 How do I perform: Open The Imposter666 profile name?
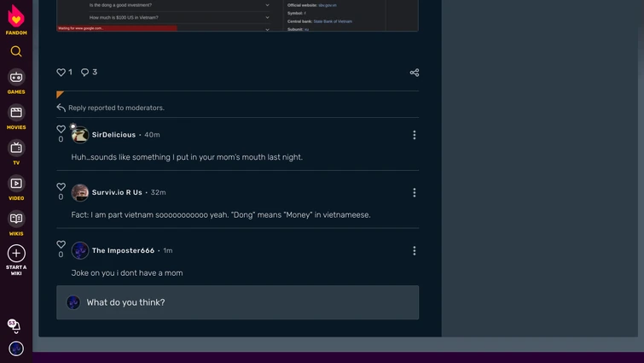coord(123,250)
